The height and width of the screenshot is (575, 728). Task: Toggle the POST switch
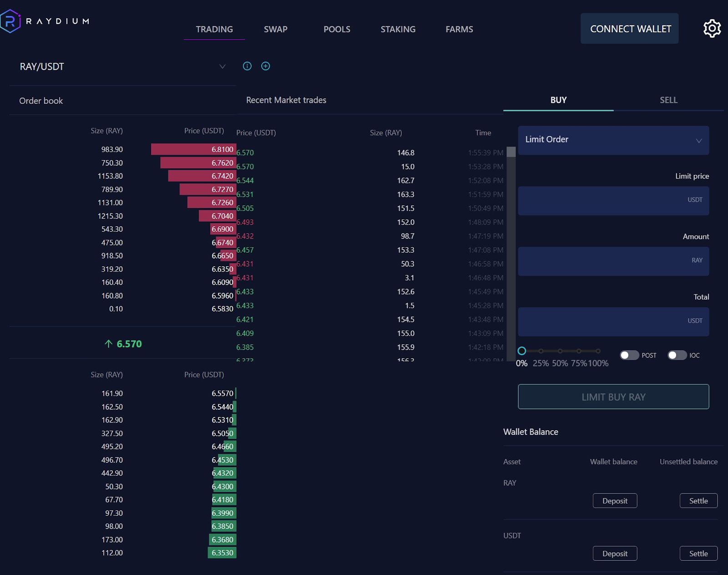pyautogui.click(x=629, y=355)
